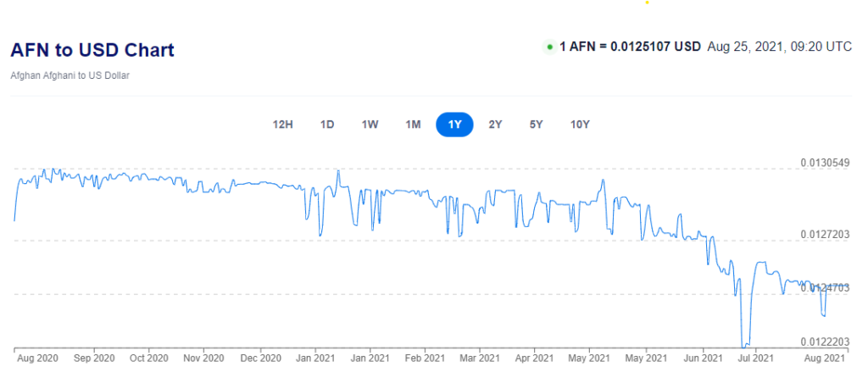
Task: Click the active 1Y range button
Action: tap(454, 125)
